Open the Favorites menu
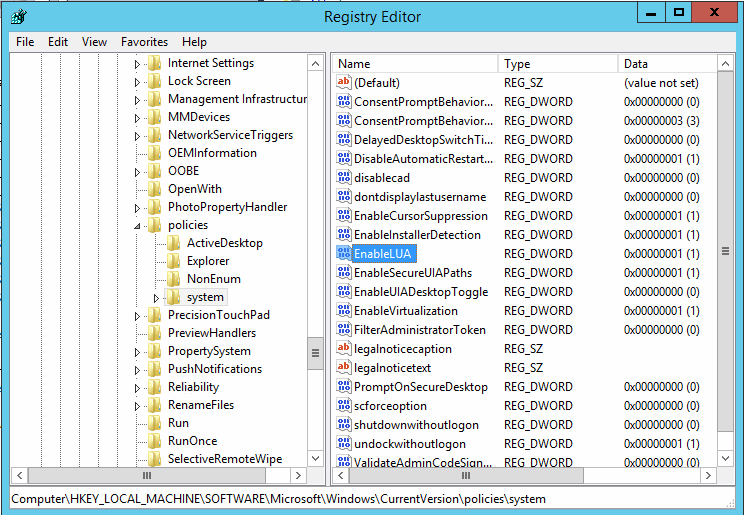Image resolution: width=744 pixels, height=515 pixels. coord(144,42)
